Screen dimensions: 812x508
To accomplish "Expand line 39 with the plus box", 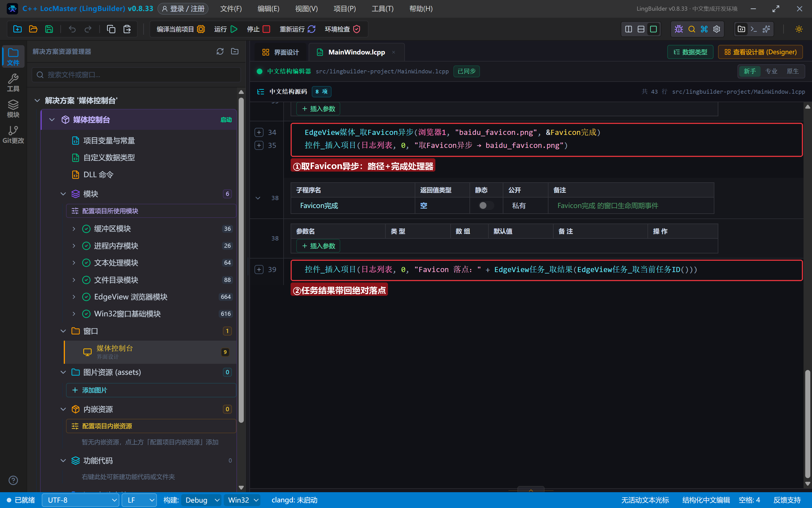I will [259, 270].
